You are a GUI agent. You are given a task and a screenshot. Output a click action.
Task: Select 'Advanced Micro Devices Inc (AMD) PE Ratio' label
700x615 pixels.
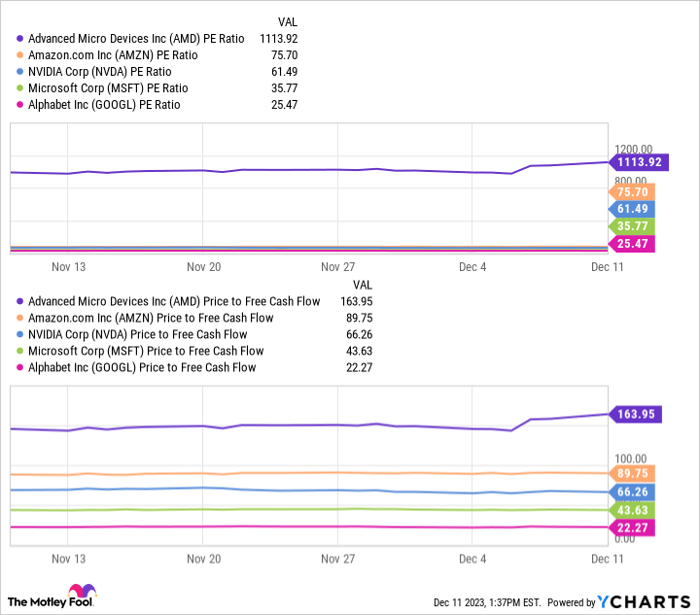[x=136, y=39]
